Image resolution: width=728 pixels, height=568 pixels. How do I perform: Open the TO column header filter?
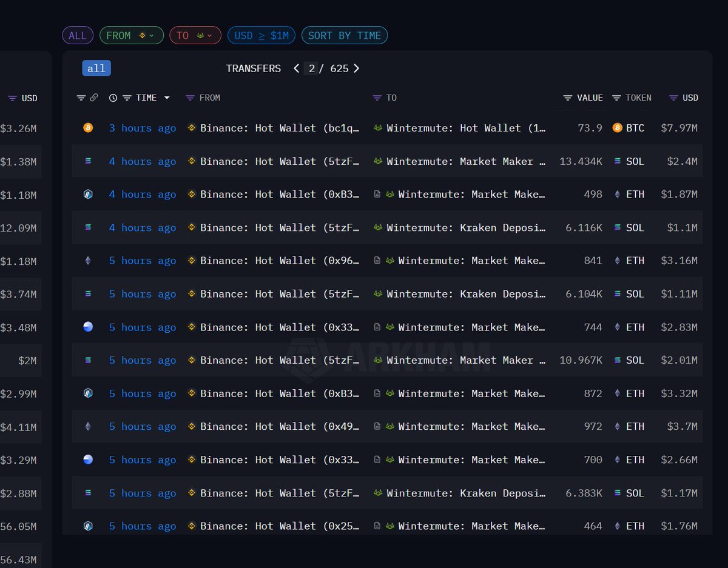[377, 98]
